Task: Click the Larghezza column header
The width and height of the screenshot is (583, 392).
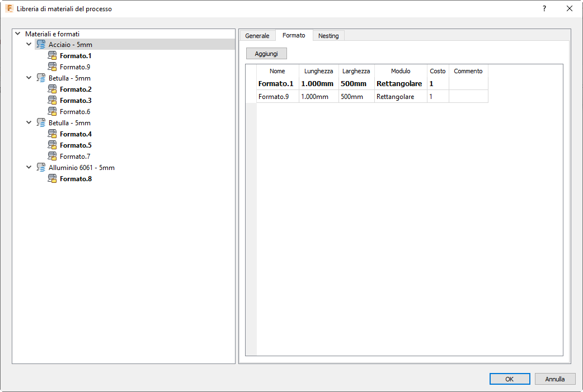Action: click(x=356, y=71)
